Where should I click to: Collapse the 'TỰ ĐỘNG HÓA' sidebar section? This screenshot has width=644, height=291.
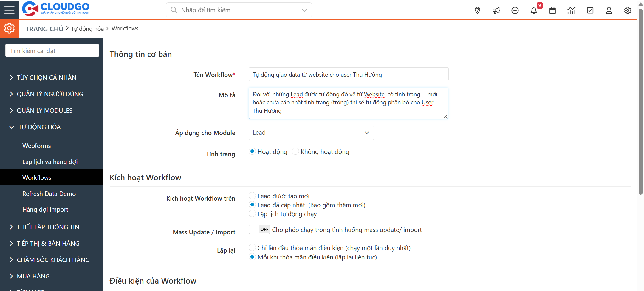click(39, 127)
